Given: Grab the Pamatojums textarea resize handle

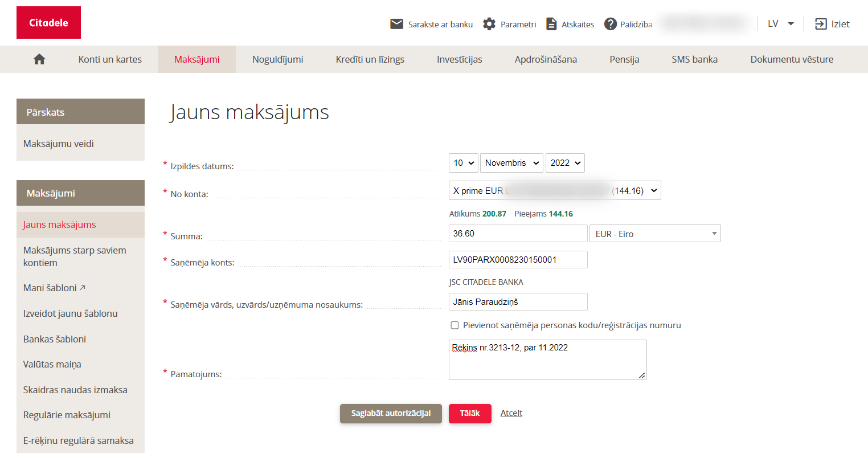Looking at the screenshot, I should [x=642, y=375].
